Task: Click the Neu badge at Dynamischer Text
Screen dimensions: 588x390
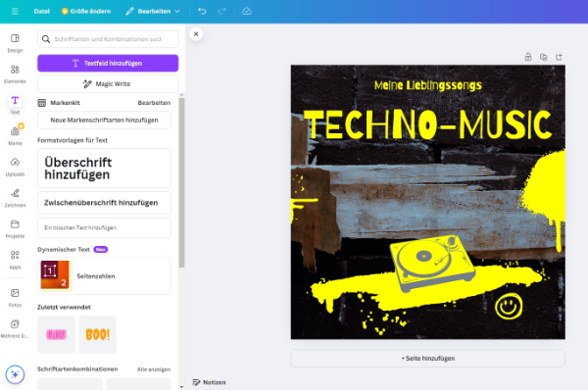Action: tap(101, 249)
